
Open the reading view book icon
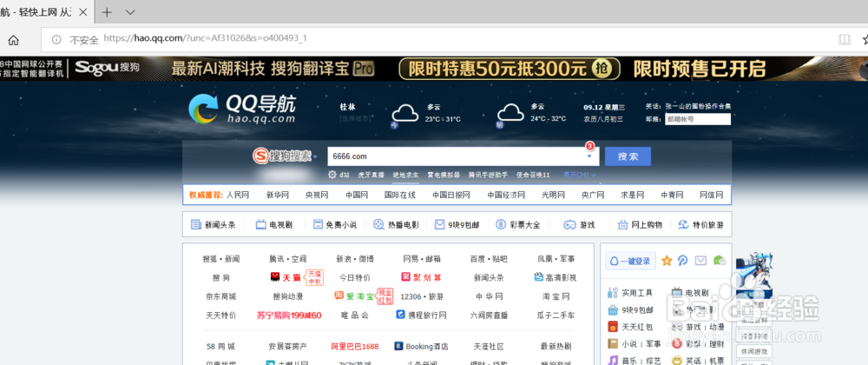[x=845, y=39]
